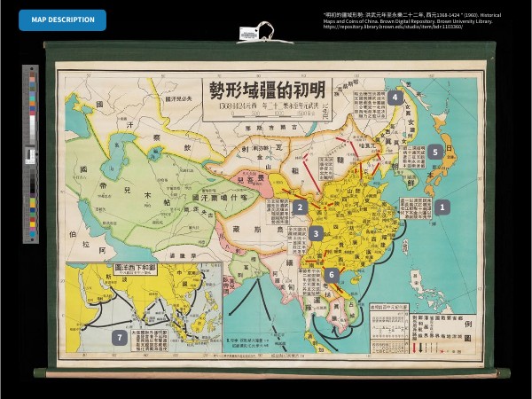Open numbered marker 6 on the map
Viewport: 532px width, 399px height.
click(x=331, y=275)
